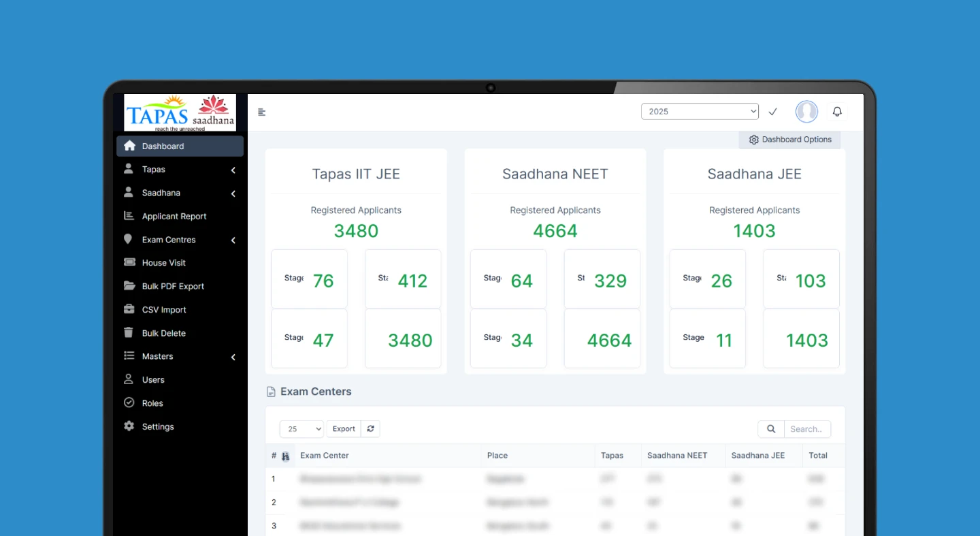Click the checkmark beside year selector

(772, 112)
